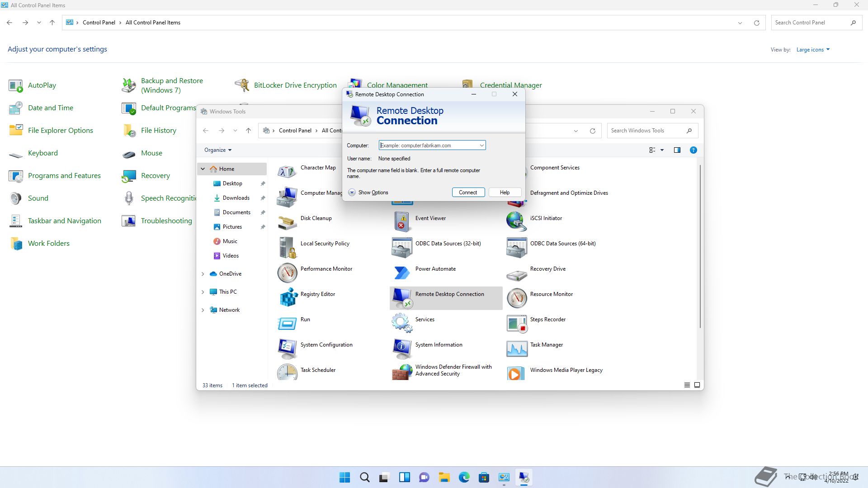Open Windows Tools view options dropdown arrow
This screenshot has height=488, width=868.
pyautogui.click(x=662, y=150)
